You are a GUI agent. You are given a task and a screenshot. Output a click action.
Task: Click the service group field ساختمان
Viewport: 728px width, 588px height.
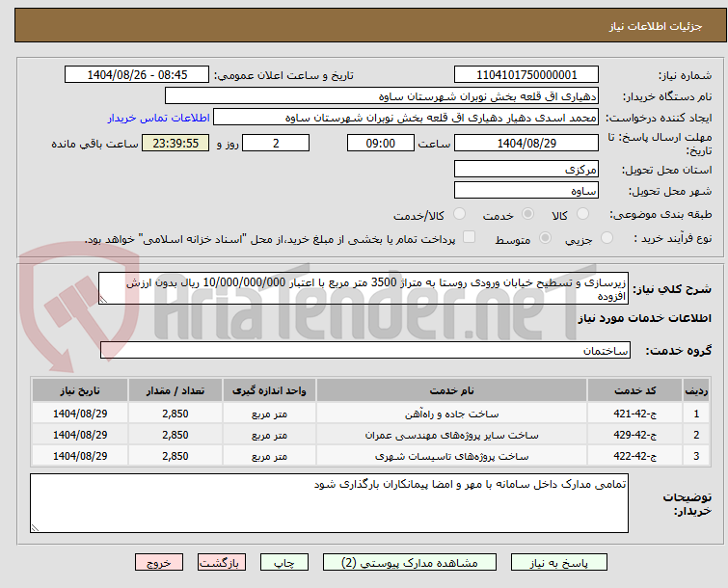365,350
